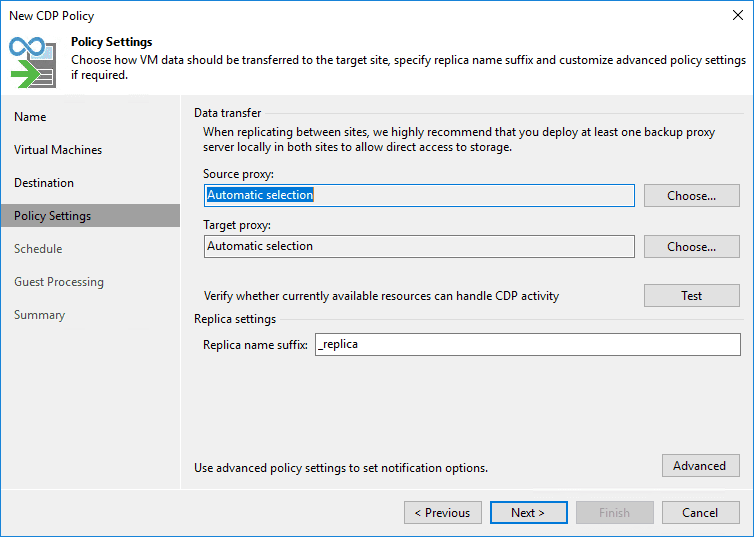Focus the Replica name suffix field
754x537 pixels.
527,345
